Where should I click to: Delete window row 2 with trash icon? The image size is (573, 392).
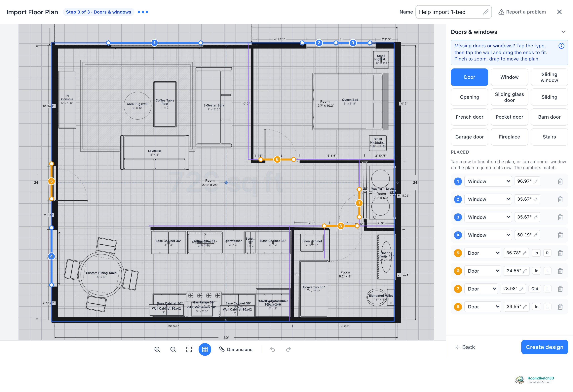(x=560, y=199)
